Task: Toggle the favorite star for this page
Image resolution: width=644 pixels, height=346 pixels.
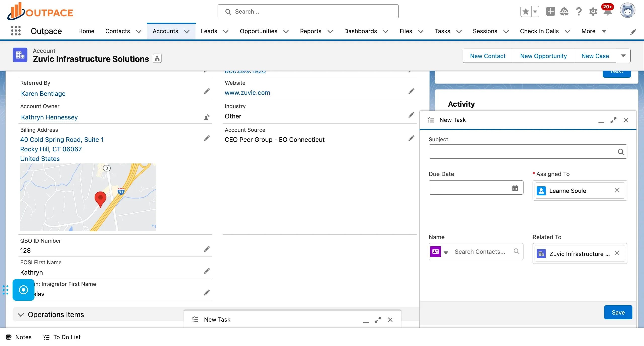Action: click(x=525, y=11)
